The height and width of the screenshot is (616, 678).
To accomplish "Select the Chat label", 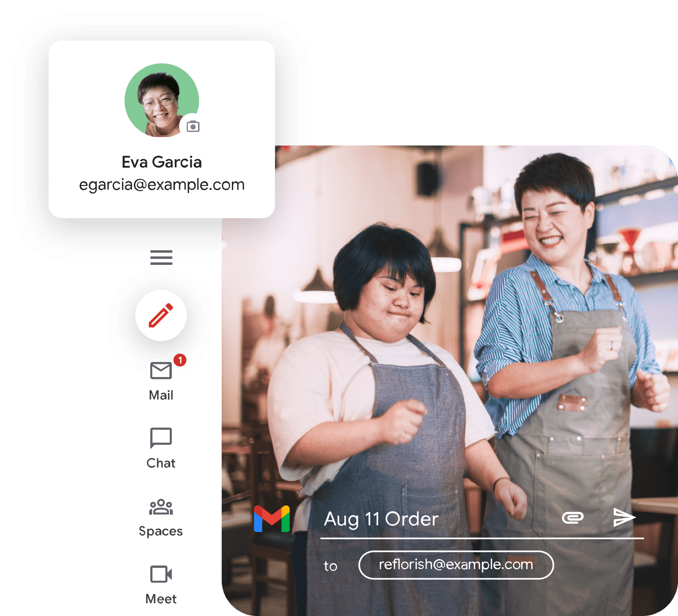I will pyautogui.click(x=161, y=463).
